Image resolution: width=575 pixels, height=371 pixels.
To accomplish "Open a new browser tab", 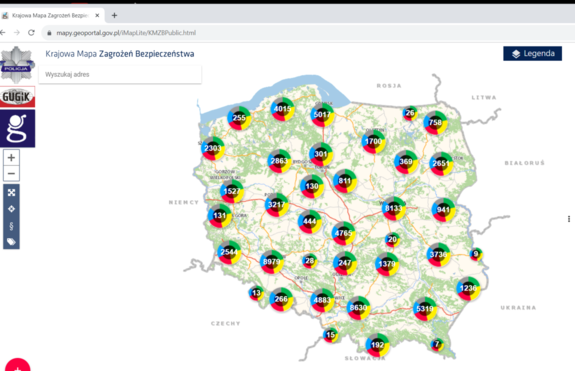I will point(114,15).
